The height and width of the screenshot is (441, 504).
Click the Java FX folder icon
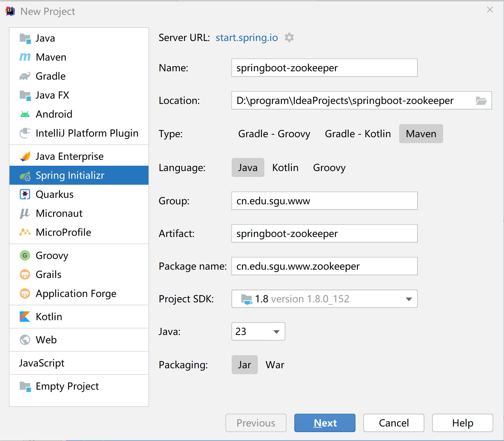pos(25,95)
